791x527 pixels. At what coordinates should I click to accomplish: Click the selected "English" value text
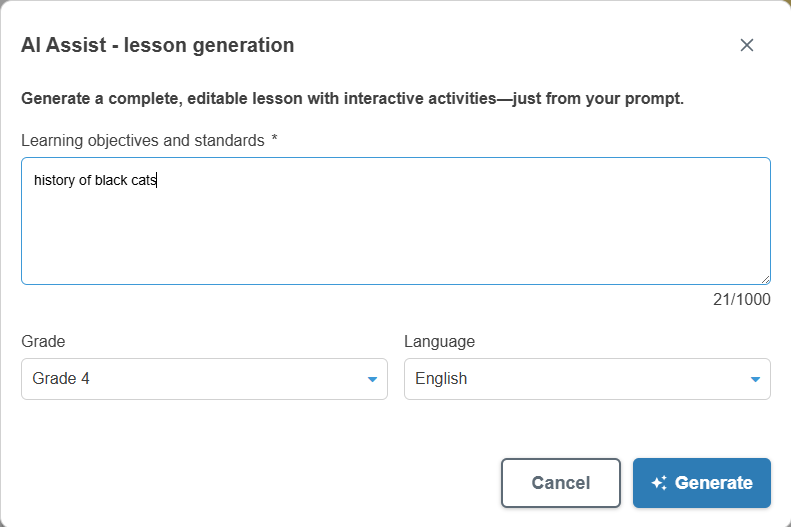click(x=441, y=379)
